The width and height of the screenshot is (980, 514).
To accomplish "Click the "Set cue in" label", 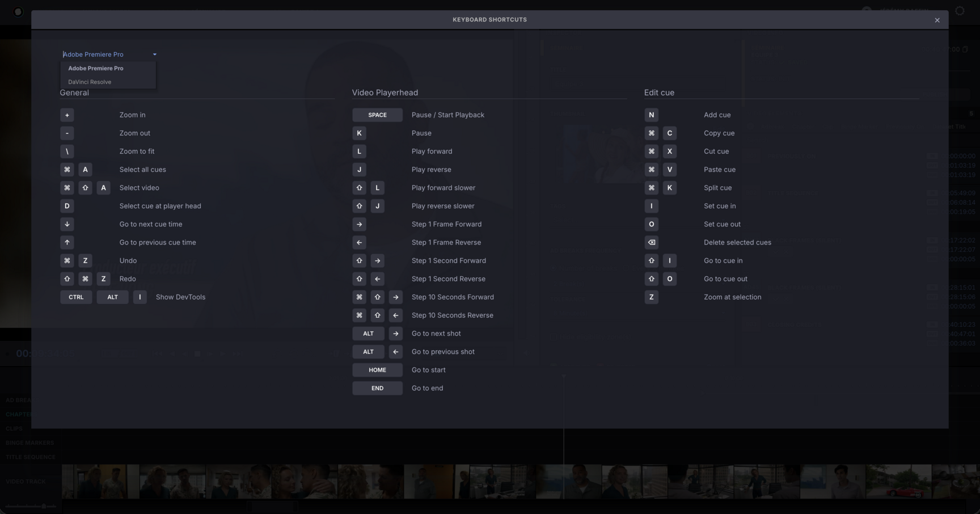I will (720, 206).
